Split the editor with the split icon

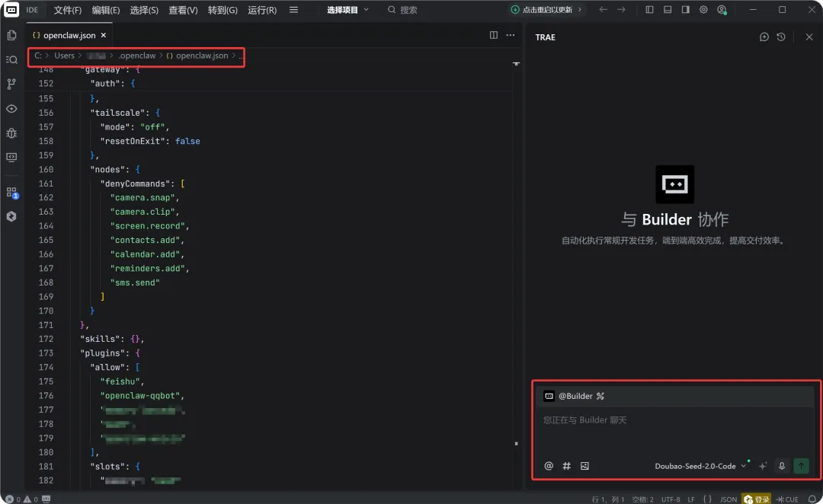point(493,35)
